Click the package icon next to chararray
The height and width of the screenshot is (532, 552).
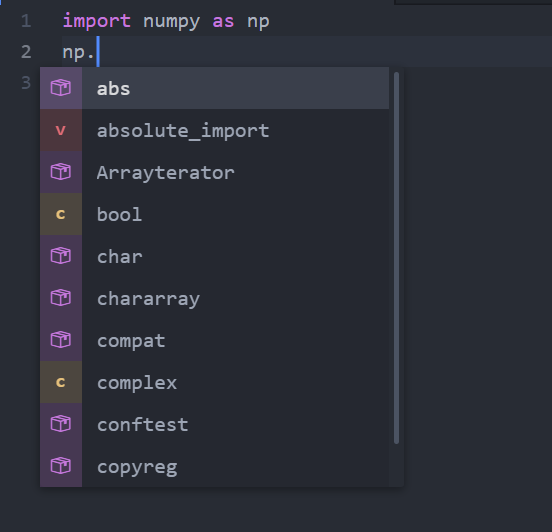tap(61, 298)
